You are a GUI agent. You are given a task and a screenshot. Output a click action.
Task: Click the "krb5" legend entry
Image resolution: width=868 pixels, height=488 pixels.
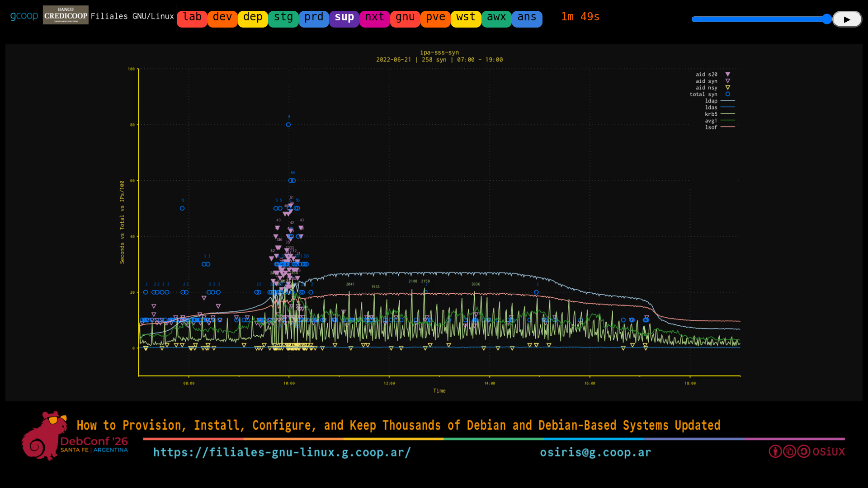(720, 114)
